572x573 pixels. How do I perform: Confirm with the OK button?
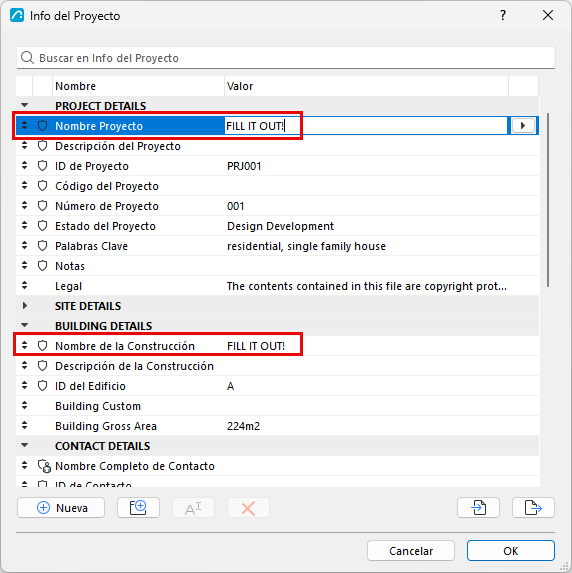(x=511, y=551)
